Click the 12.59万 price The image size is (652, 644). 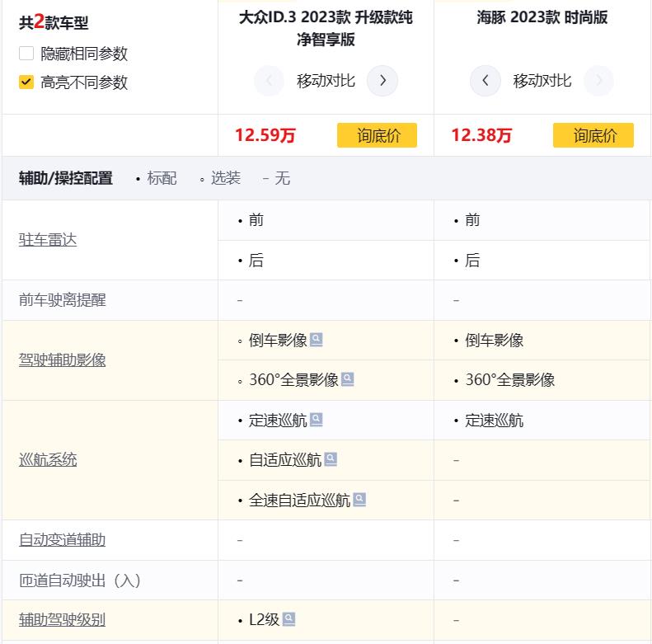(265, 135)
